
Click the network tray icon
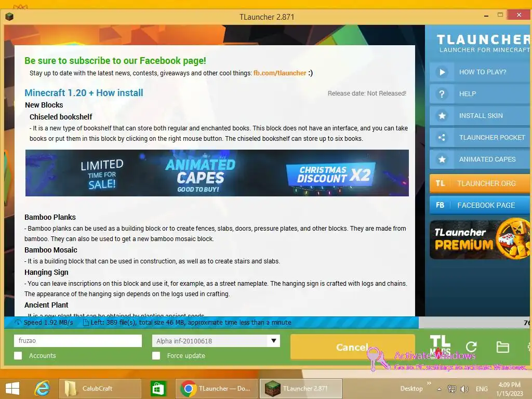click(452, 389)
